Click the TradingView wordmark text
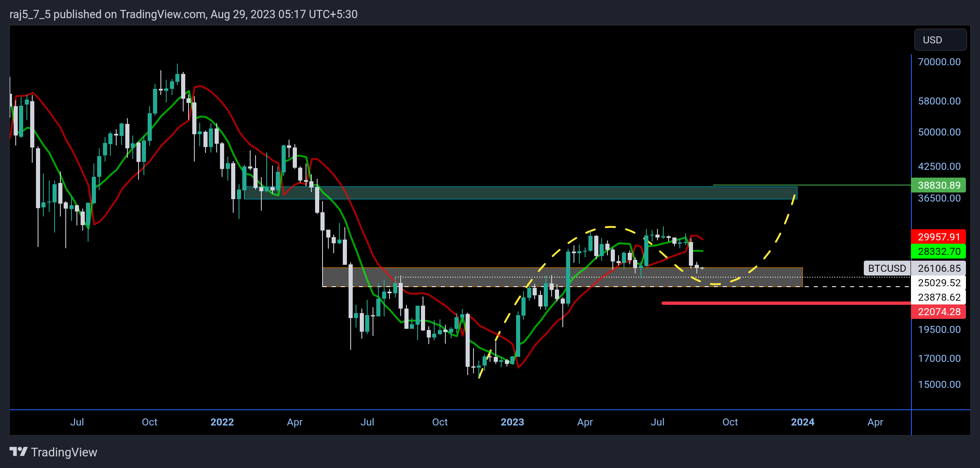Image resolution: width=980 pixels, height=468 pixels. point(64,452)
